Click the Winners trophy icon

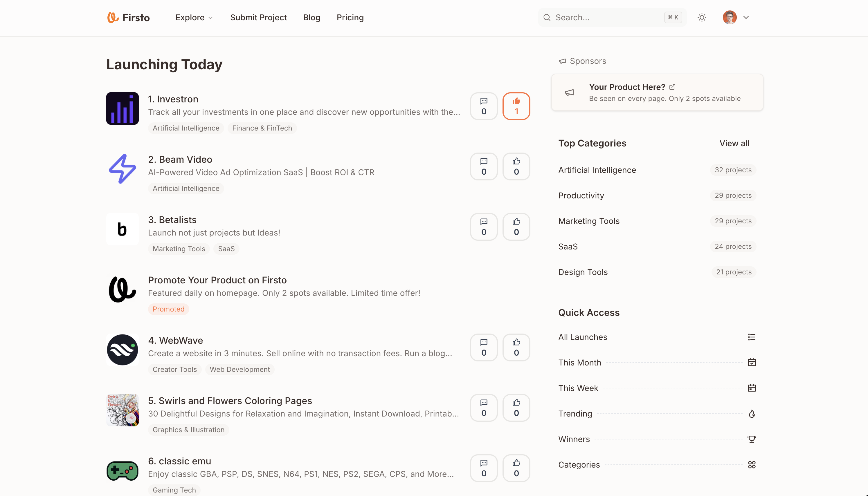tap(752, 439)
